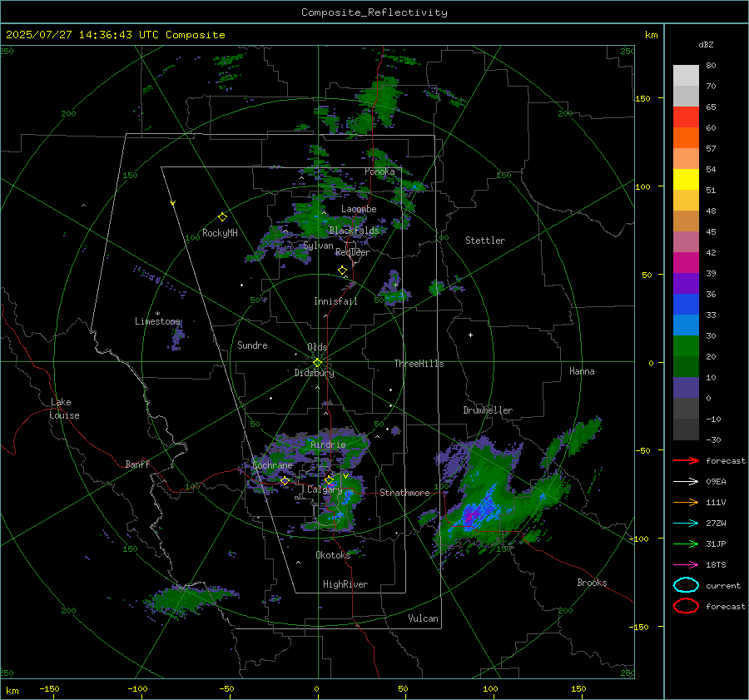Screen dimensions: 749x700
Task: Click the Calgary city label
Action: 325,489
